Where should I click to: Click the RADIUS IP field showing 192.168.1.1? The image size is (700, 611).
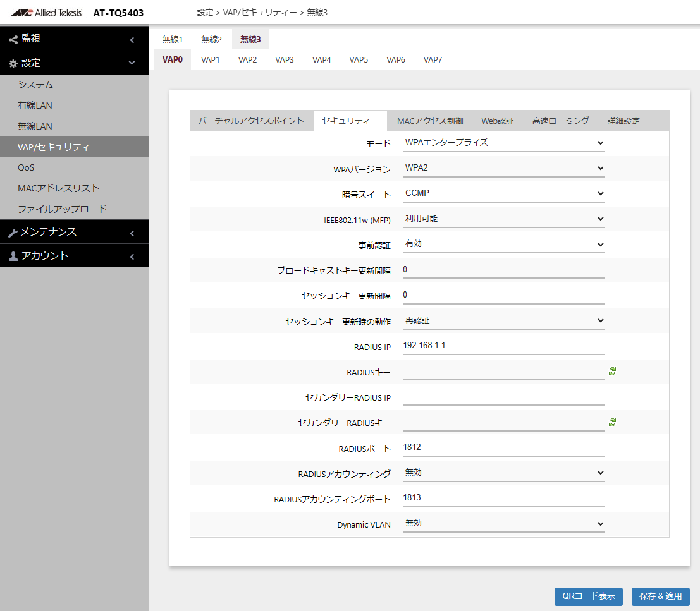click(x=503, y=346)
